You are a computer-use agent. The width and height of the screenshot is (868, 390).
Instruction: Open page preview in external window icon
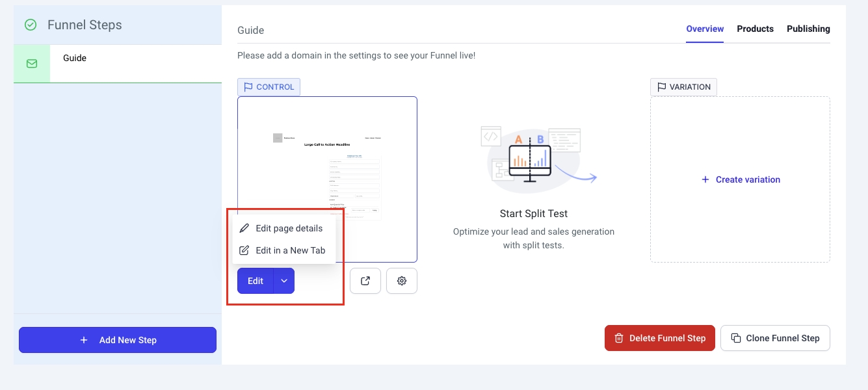pyautogui.click(x=365, y=281)
